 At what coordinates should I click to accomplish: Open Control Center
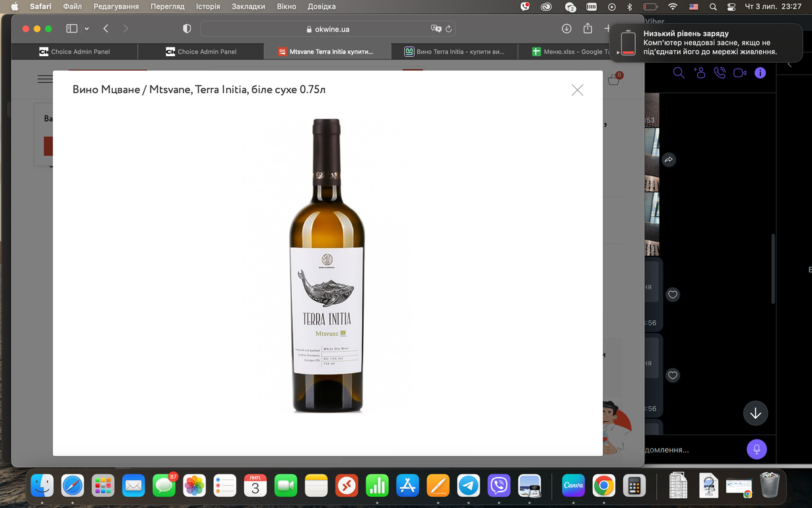coord(731,7)
